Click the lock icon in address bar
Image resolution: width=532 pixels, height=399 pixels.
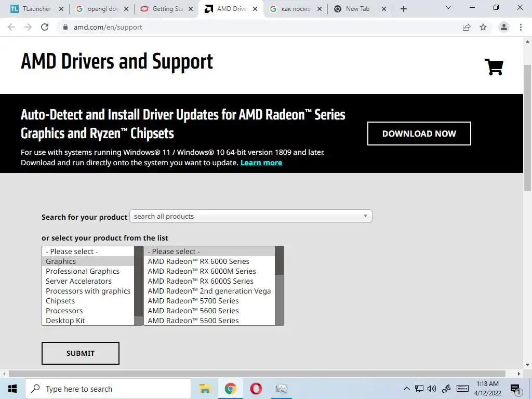65,27
